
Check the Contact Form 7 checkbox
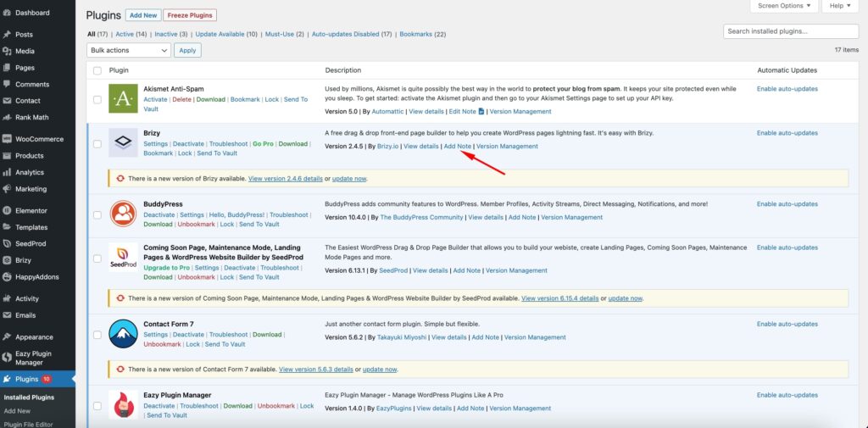[97, 335]
